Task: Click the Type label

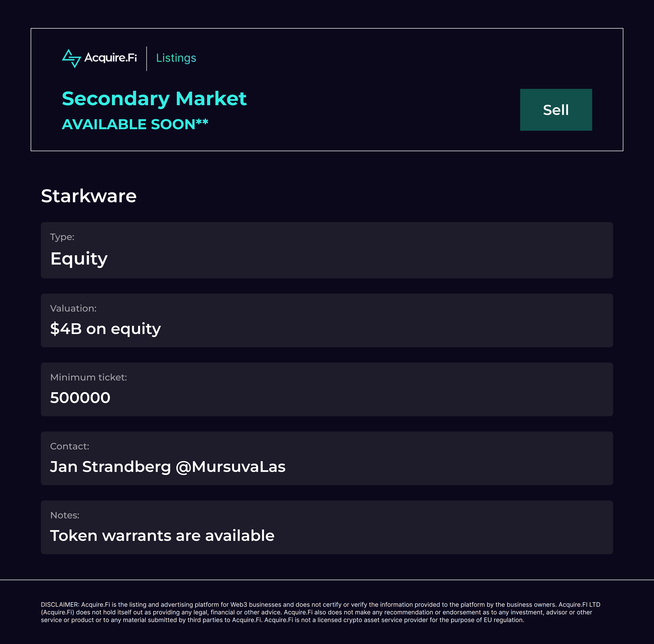Action: click(x=62, y=237)
